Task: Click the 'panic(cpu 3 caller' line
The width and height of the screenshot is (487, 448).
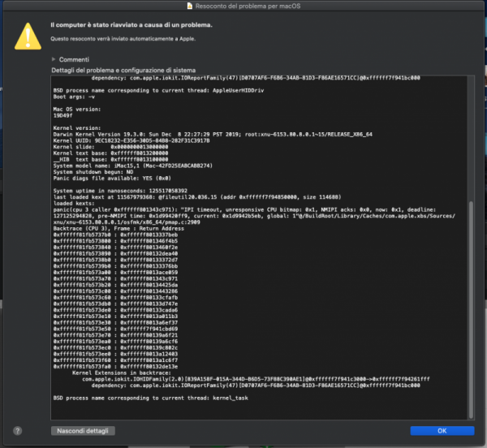Action: (x=244, y=210)
